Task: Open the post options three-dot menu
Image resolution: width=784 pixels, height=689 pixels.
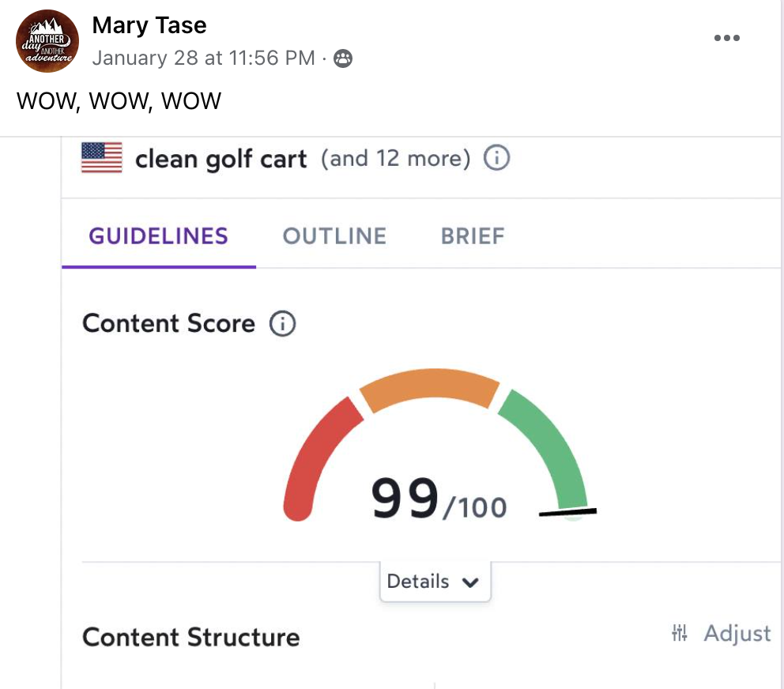Action: pos(726,38)
